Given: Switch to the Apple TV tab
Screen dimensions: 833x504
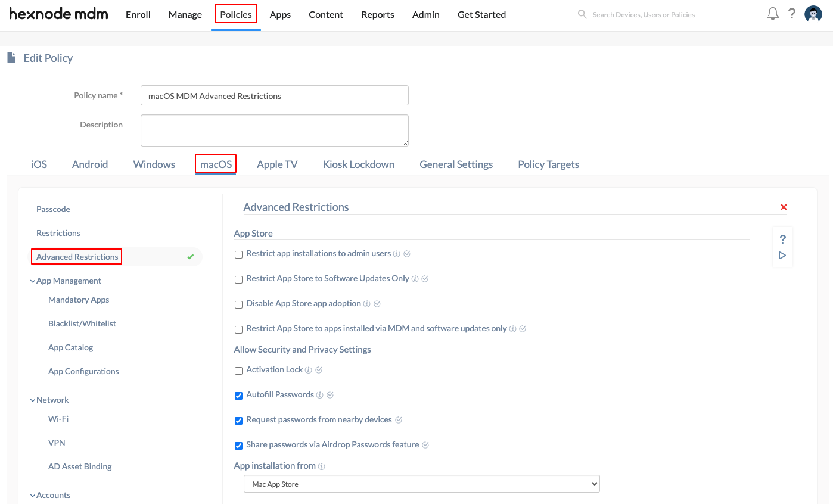Looking at the screenshot, I should coord(277,164).
